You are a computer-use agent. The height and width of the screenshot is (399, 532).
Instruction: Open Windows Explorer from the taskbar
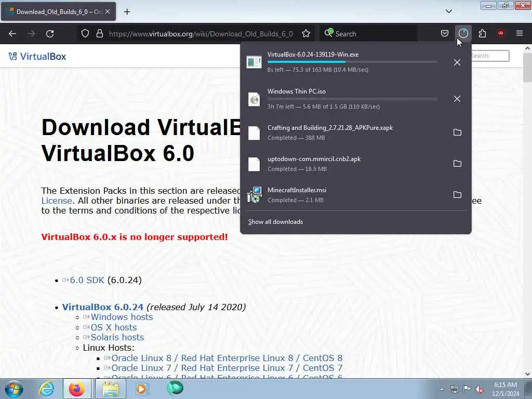coord(111,389)
